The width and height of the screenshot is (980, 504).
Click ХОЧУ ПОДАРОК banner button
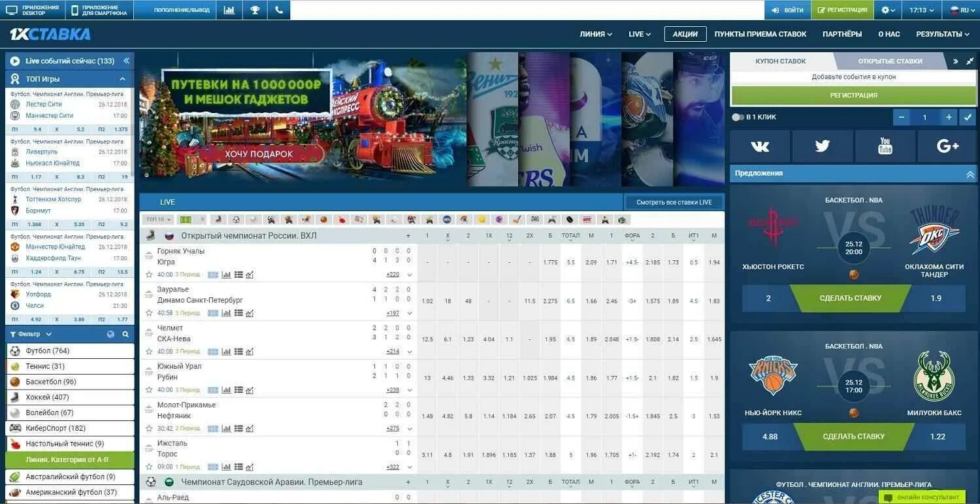(x=259, y=154)
